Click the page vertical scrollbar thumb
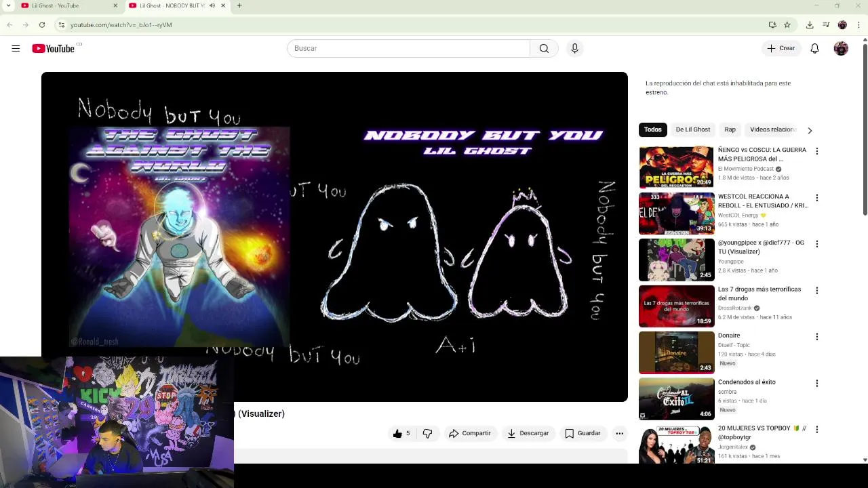Screen dimensions: 868x488 pos(865,129)
